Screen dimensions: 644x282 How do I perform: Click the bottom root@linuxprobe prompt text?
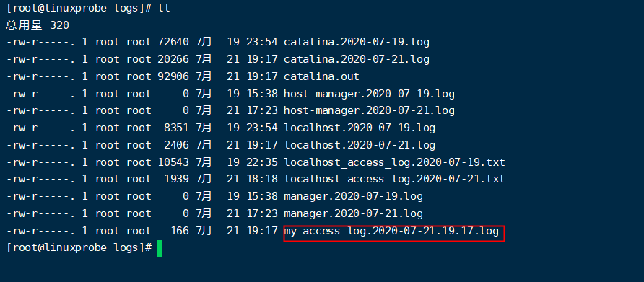[x=79, y=247]
